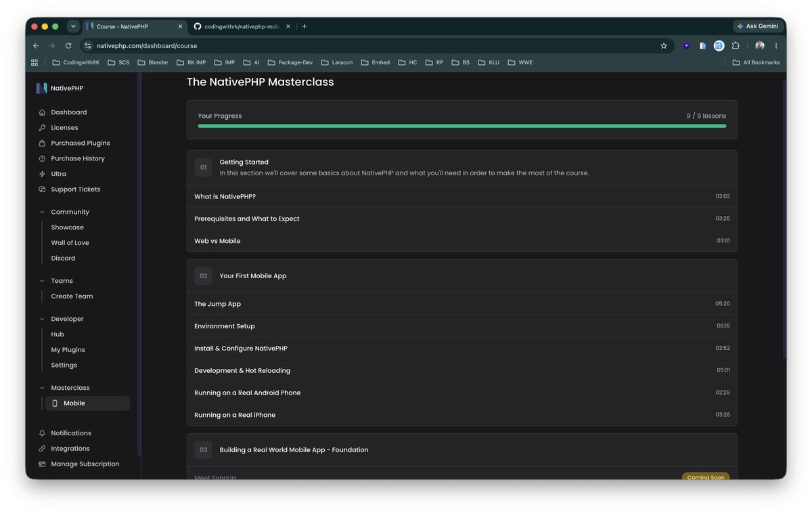Bookmark this page with the star icon

coord(664,46)
